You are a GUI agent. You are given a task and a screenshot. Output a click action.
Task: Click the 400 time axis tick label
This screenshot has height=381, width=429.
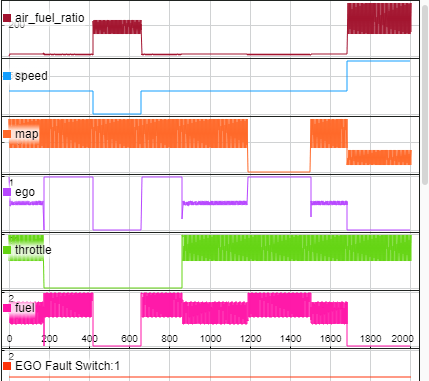(90, 339)
